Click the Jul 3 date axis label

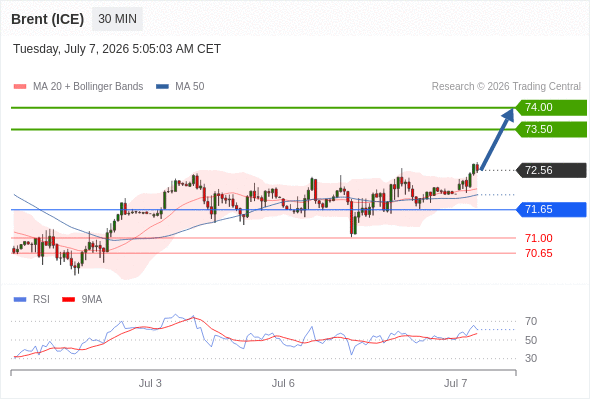click(x=150, y=383)
